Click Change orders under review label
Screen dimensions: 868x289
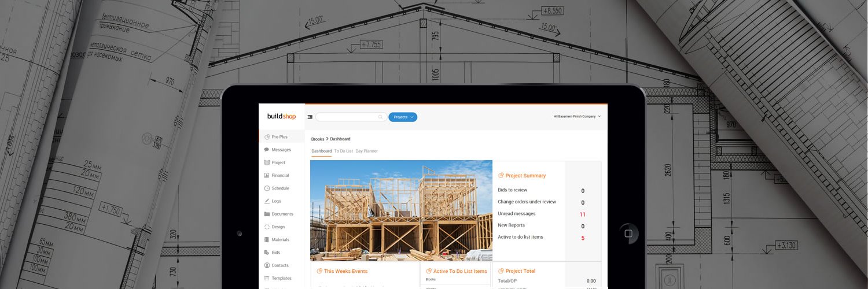(x=527, y=202)
